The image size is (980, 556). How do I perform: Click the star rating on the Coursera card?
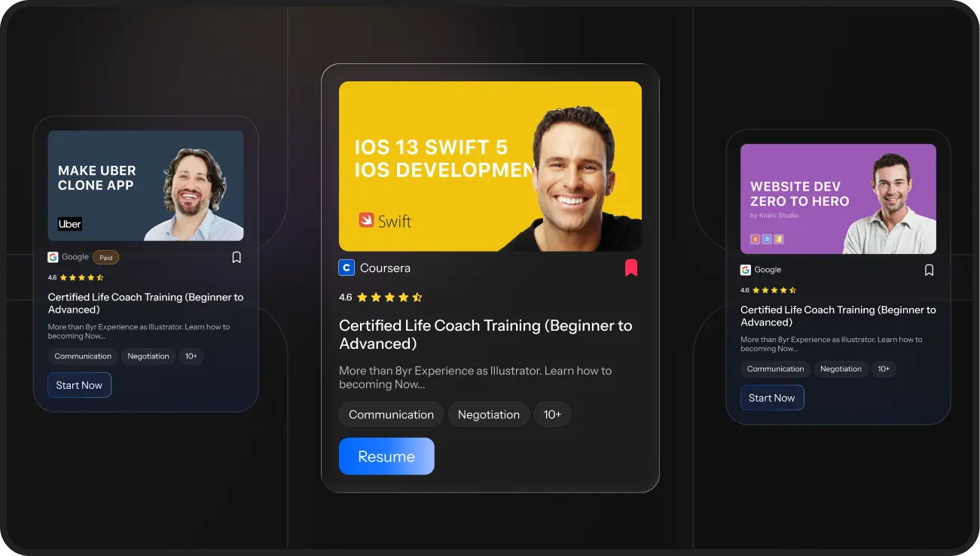pos(389,298)
